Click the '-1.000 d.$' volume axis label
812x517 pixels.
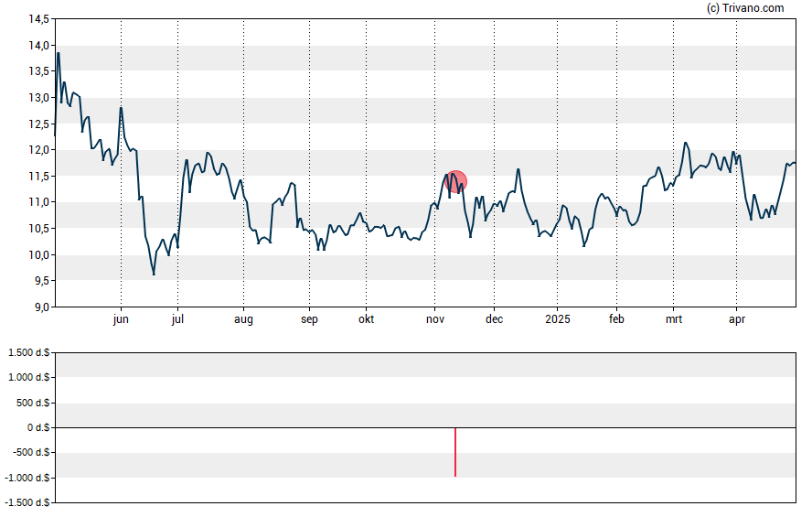click(x=27, y=478)
